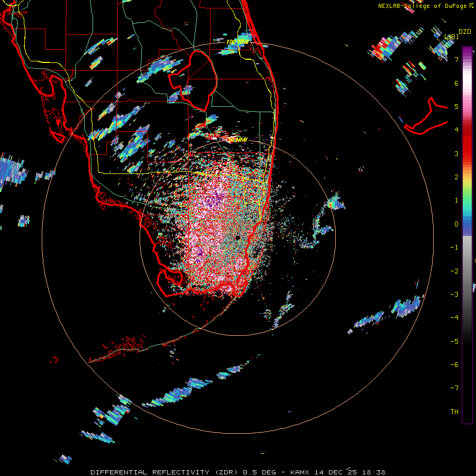Click the 4 dB tick label
This screenshot has width=476, height=476.
coord(456,130)
